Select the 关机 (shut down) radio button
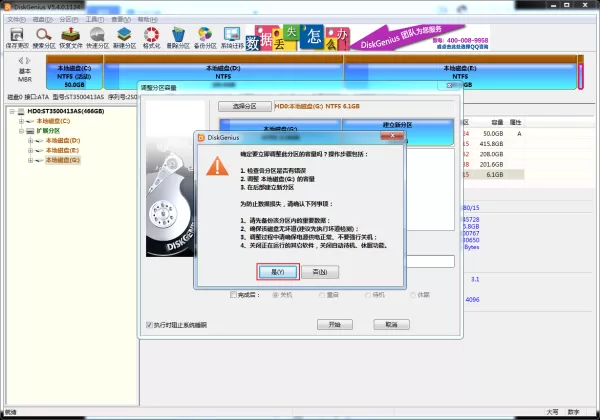Image resolution: width=600 pixels, height=420 pixels. [x=275, y=295]
